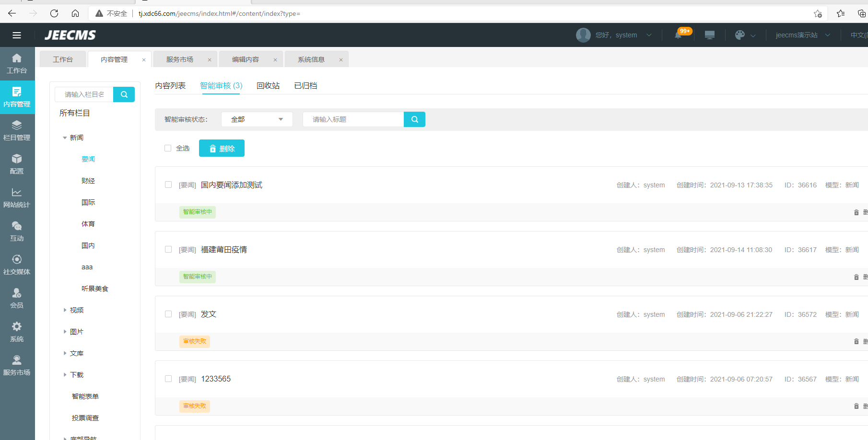Select 国际 in the column tree
Image resolution: width=868 pixels, height=440 pixels.
pos(88,202)
